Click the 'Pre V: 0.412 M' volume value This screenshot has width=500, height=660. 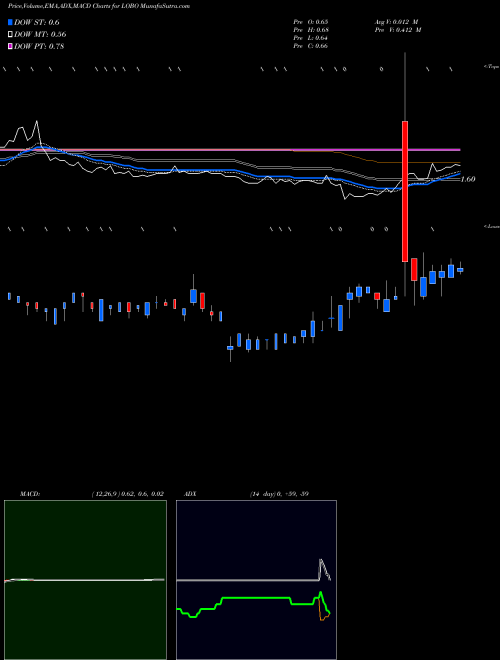point(398,30)
